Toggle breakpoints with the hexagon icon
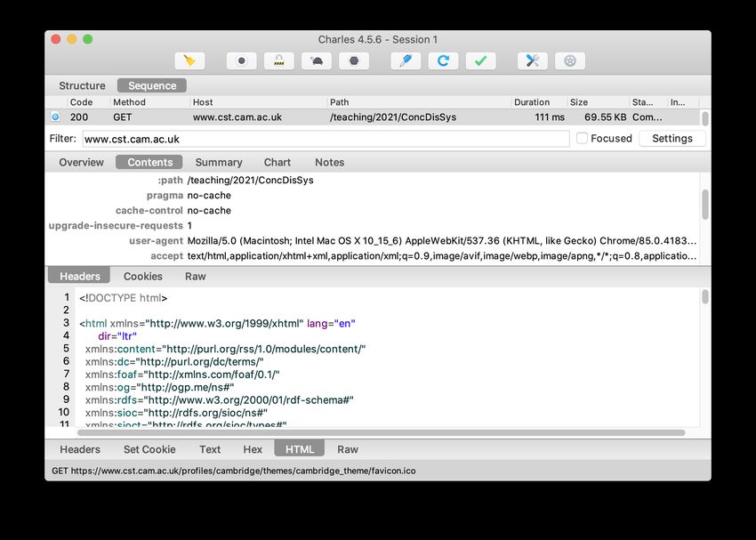The image size is (756, 540). [354, 60]
